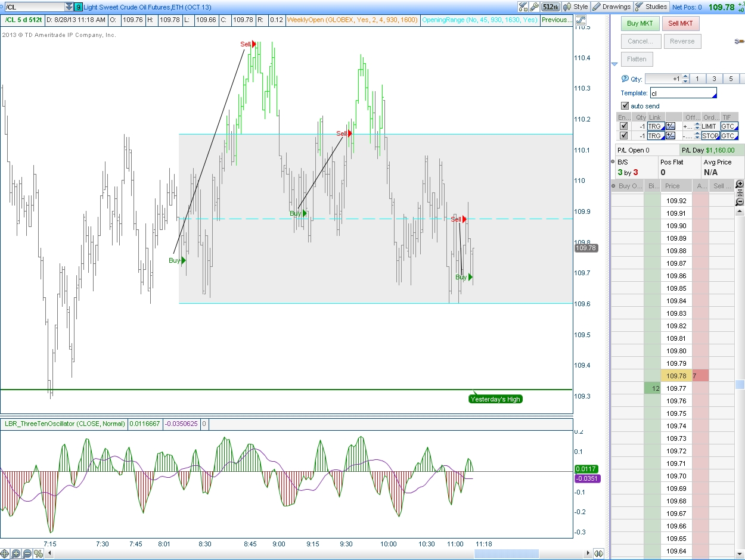The height and width of the screenshot is (560, 745).
Task: Adjust the Qty stepper arrows
Action: [685, 79]
